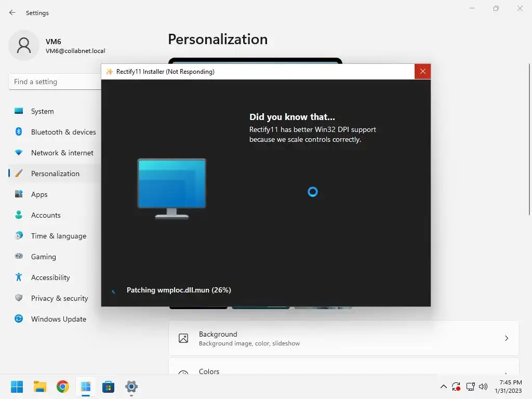Open Network & internet settings

click(54, 153)
